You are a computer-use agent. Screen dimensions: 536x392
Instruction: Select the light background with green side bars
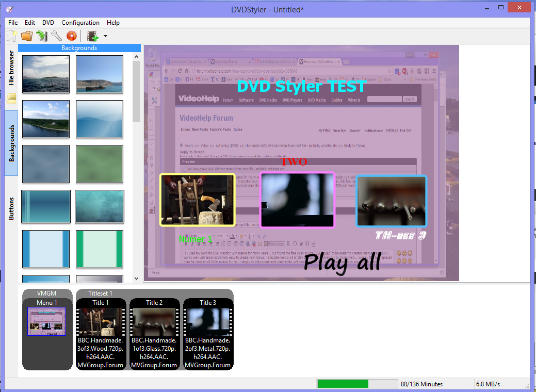(100, 249)
